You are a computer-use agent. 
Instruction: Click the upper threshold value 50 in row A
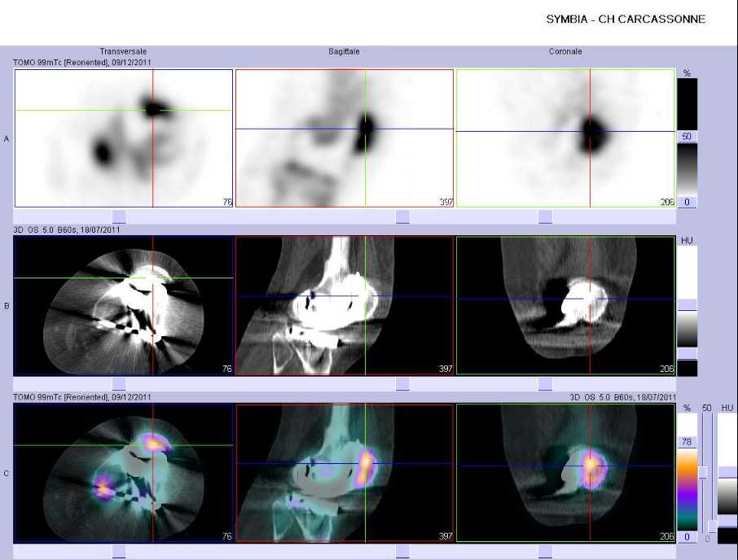click(687, 137)
